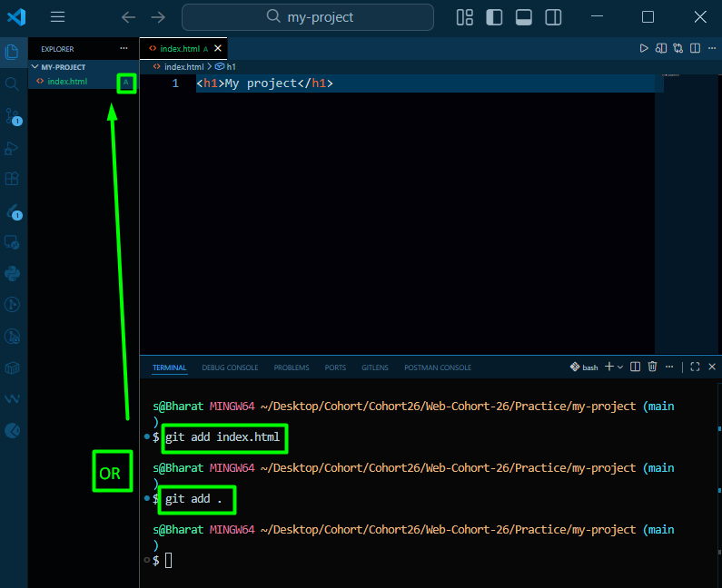722x588 pixels.
Task: Switch to the PROBLEMS panel tab
Action: (x=292, y=367)
